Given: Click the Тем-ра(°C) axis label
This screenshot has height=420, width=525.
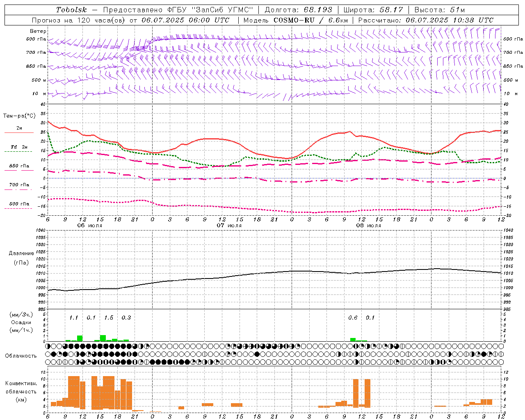Looking at the screenshot, I should click(x=19, y=116).
